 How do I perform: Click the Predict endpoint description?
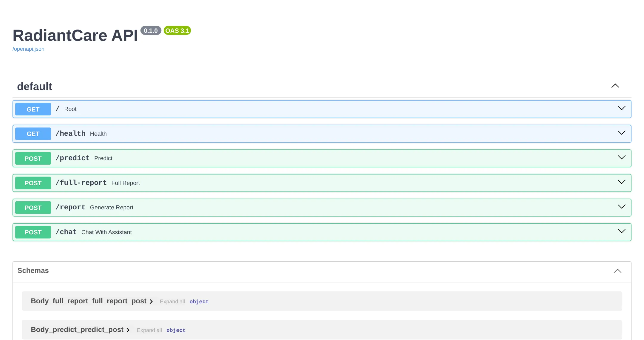pyautogui.click(x=103, y=158)
